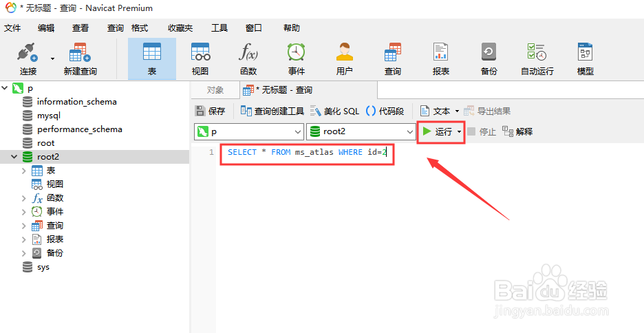Click the Automation (自动运行) toolbar icon
Screen dimensions: 644x333
pyautogui.click(x=537, y=59)
